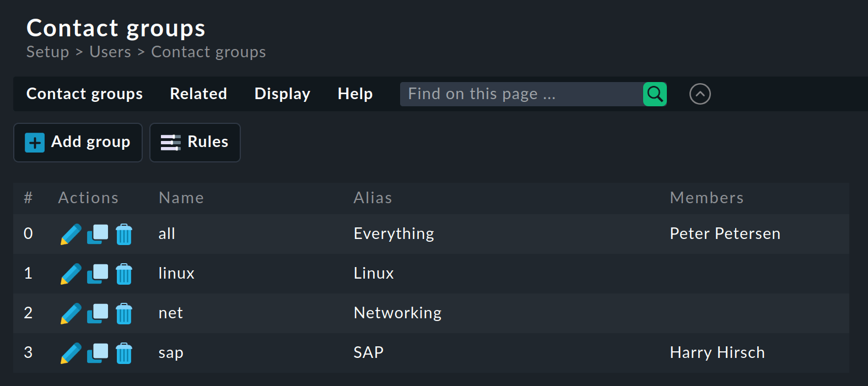Select the name cell 'sap'
This screenshot has width=868, height=386.
[x=171, y=353]
